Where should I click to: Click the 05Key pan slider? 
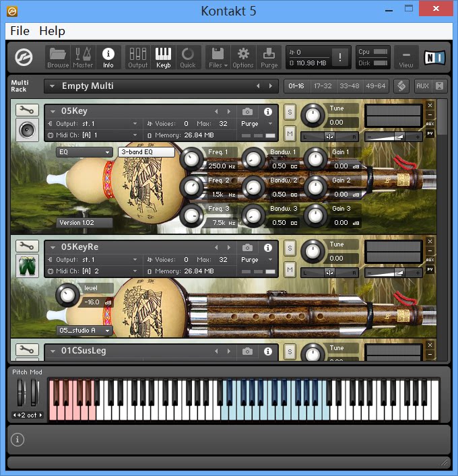[329, 137]
